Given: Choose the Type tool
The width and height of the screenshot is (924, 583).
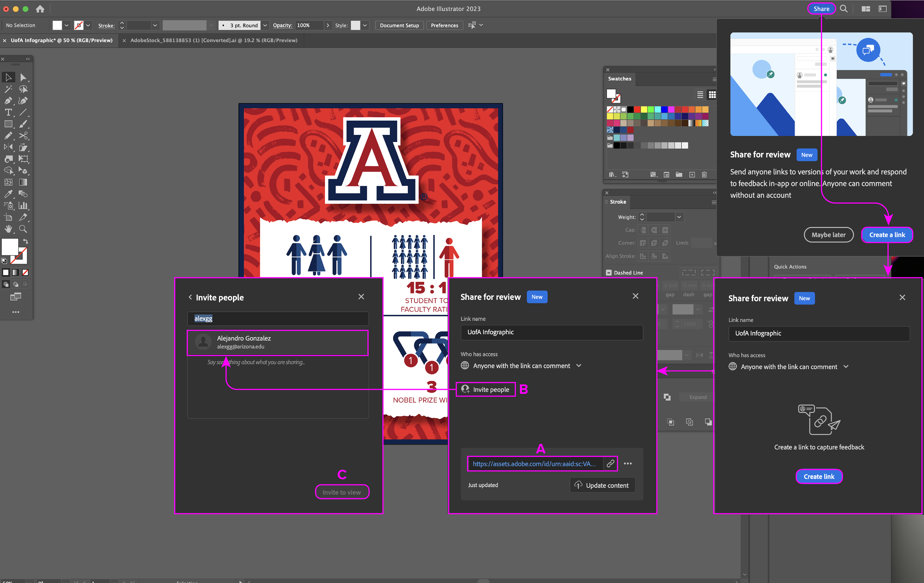Looking at the screenshot, I should click(x=8, y=112).
